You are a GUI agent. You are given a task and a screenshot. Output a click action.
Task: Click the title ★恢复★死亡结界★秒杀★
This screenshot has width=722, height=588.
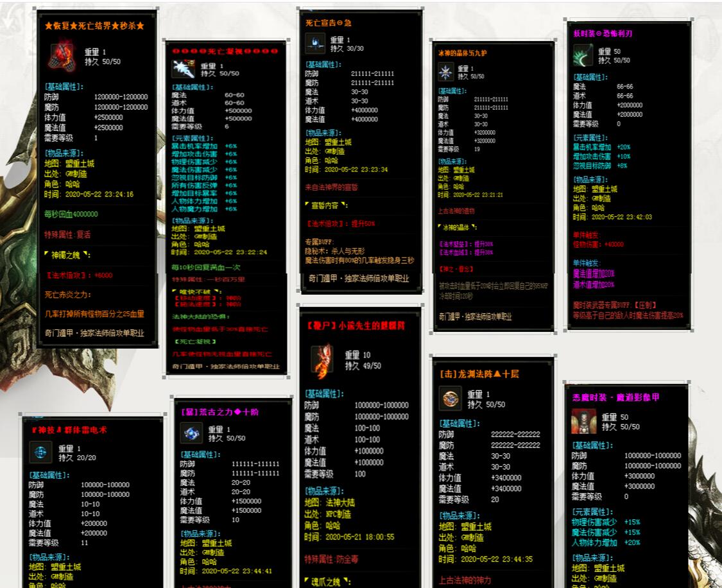coord(94,26)
